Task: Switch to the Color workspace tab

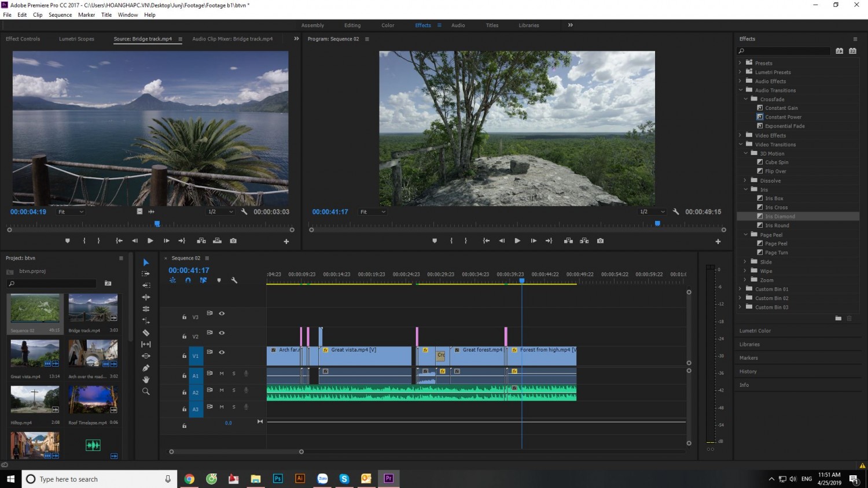Action: (388, 25)
